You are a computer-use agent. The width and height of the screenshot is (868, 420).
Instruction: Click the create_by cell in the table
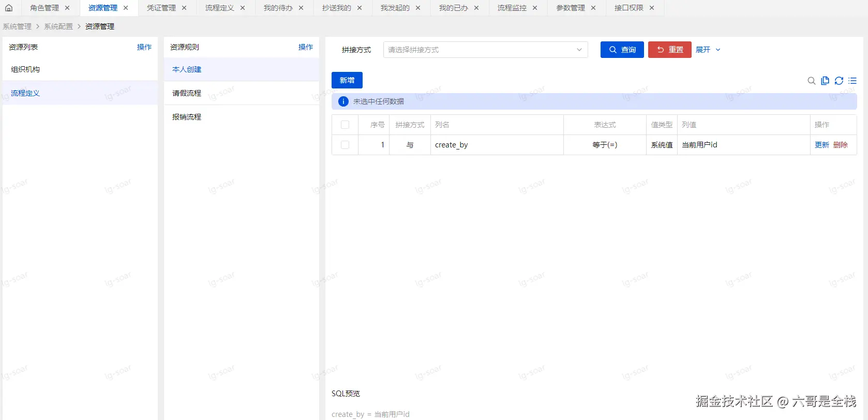pos(497,145)
